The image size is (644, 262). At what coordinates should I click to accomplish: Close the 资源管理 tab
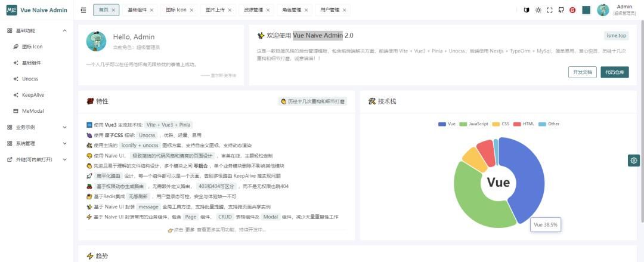pyautogui.click(x=268, y=10)
